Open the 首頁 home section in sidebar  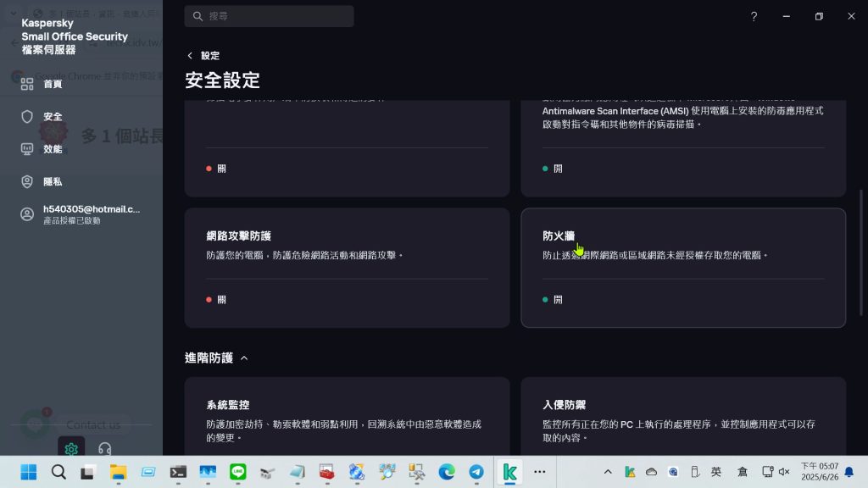click(52, 84)
